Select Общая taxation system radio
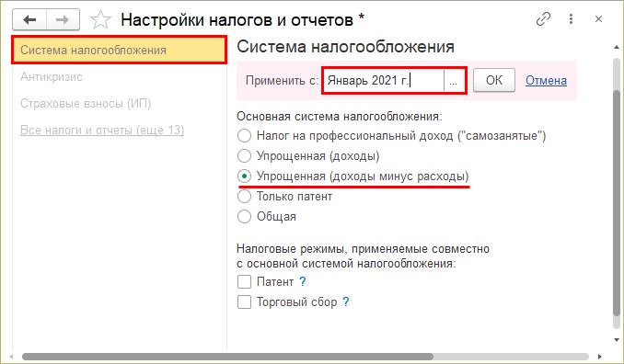 [244, 217]
